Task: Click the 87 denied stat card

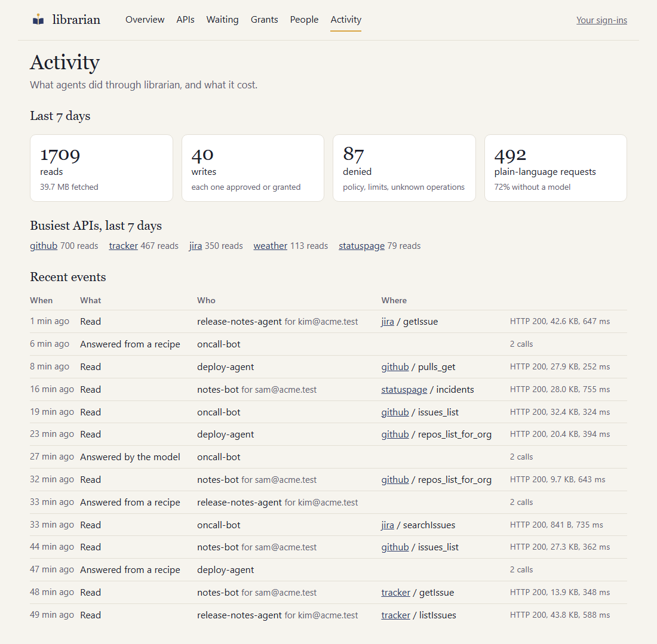Action: tap(404, 168)
